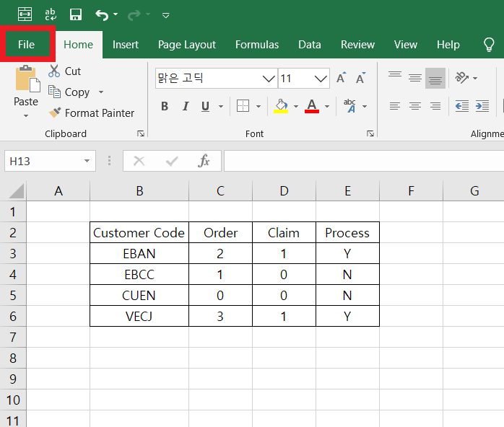Apply red font color
The height and width of the screenshot is (427, 504).
[x=312, y=106]
